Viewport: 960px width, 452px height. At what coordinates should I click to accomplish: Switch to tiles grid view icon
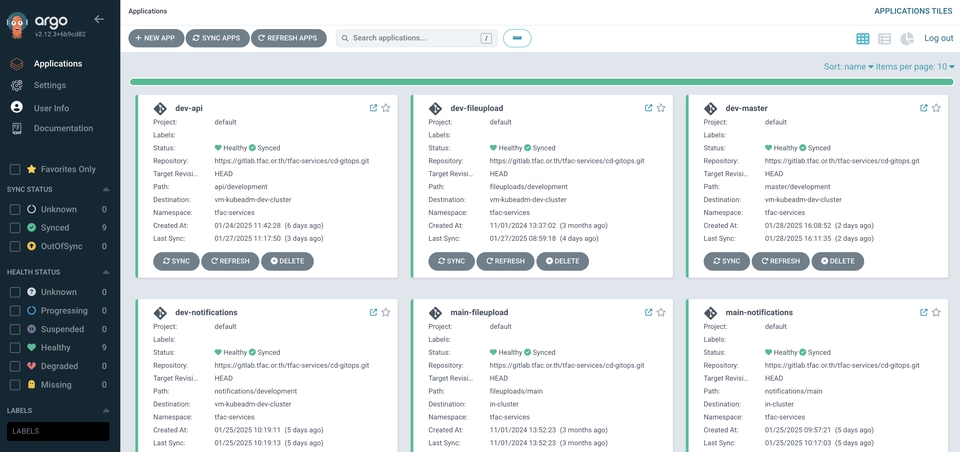click(x=863, y=39)
